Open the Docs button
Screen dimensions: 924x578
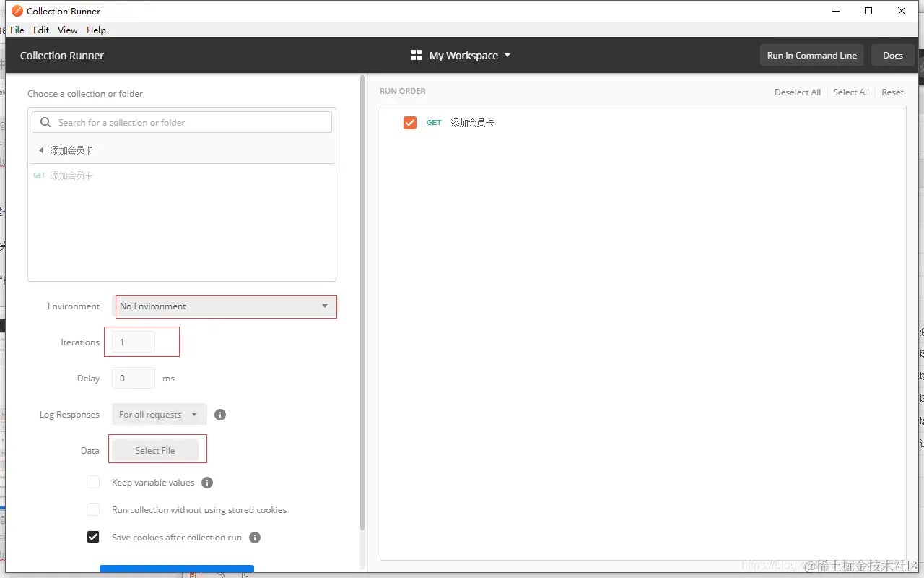click(x=893, y=55)
